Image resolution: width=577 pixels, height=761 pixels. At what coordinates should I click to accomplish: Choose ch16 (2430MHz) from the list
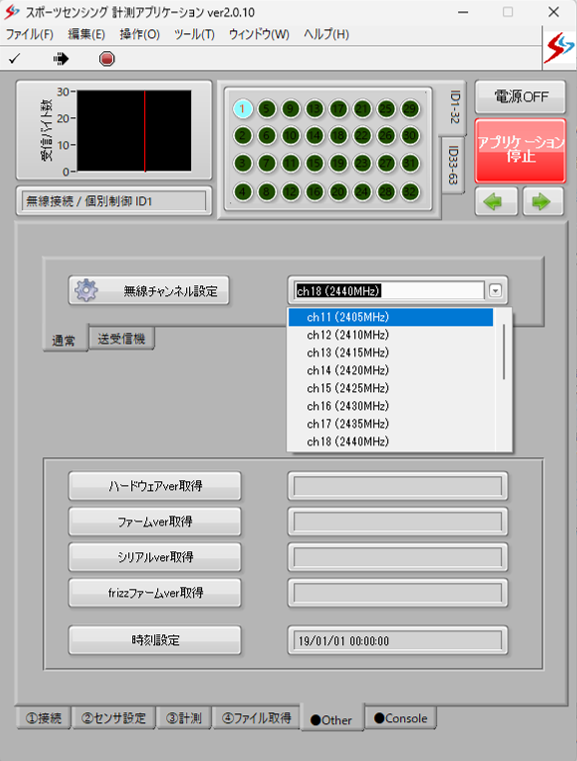(391, 406)
